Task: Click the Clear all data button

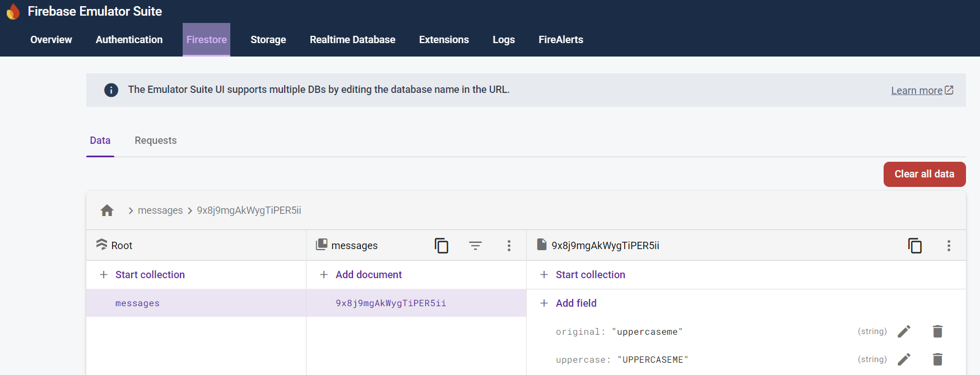Action: click(x=925, y=174)
